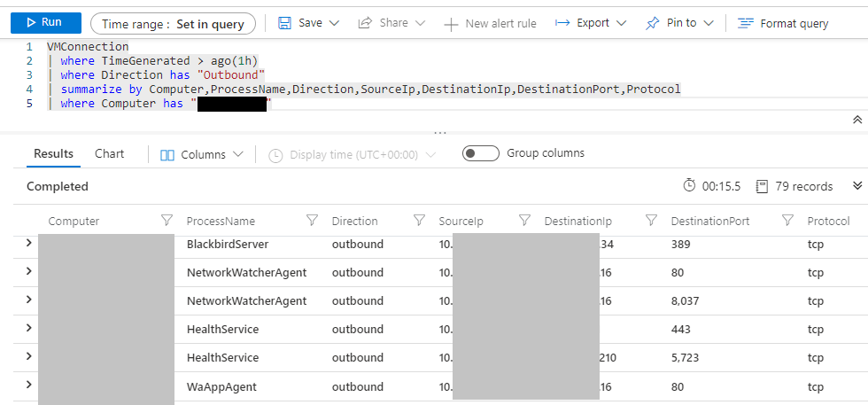868x405 pixels.
Task: Open the Time range selector
Action: pyautogui.click(x=173, y=24)
